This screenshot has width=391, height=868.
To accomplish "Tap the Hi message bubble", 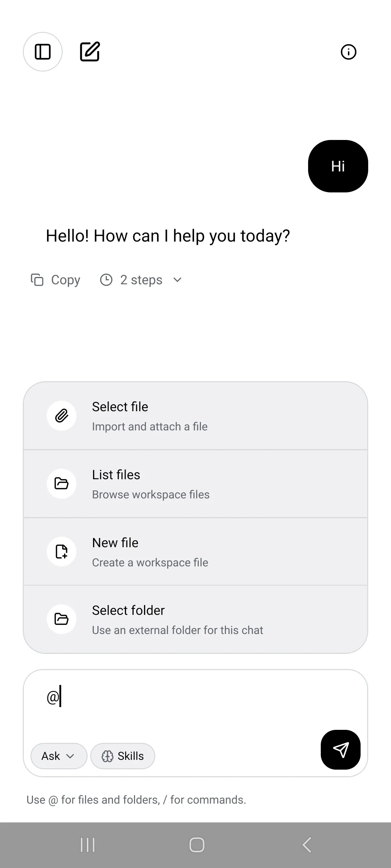I will (x=338, y=166).
